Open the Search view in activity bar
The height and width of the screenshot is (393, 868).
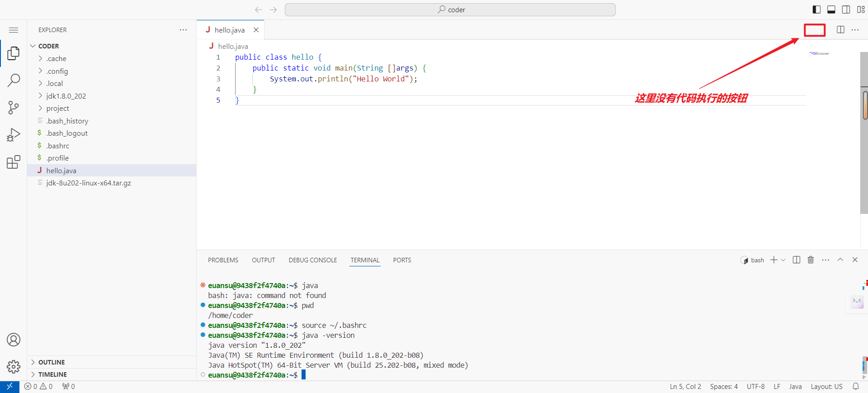click(14, 80)
